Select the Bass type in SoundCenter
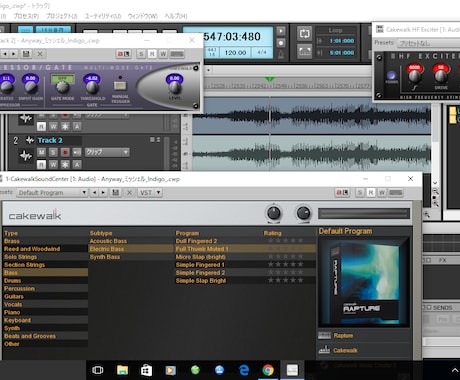Screen dimensions: 460x380 click(45, 273)
